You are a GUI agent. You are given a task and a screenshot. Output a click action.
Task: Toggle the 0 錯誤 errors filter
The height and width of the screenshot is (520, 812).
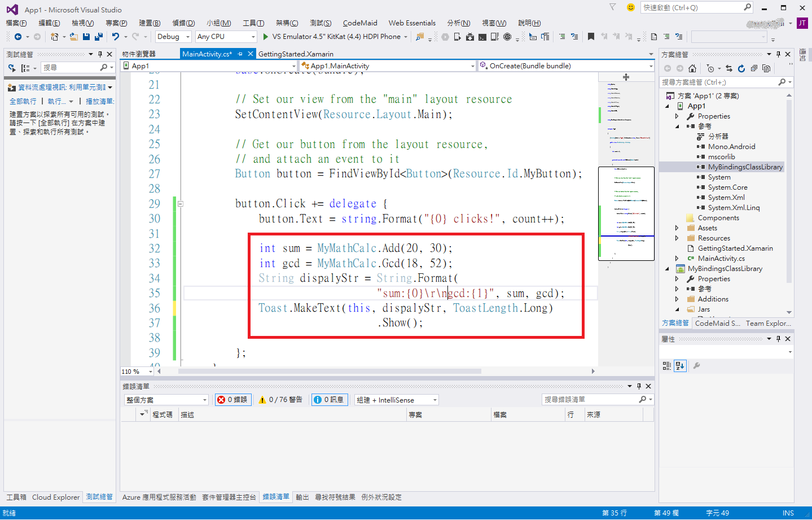pos(232,400)
